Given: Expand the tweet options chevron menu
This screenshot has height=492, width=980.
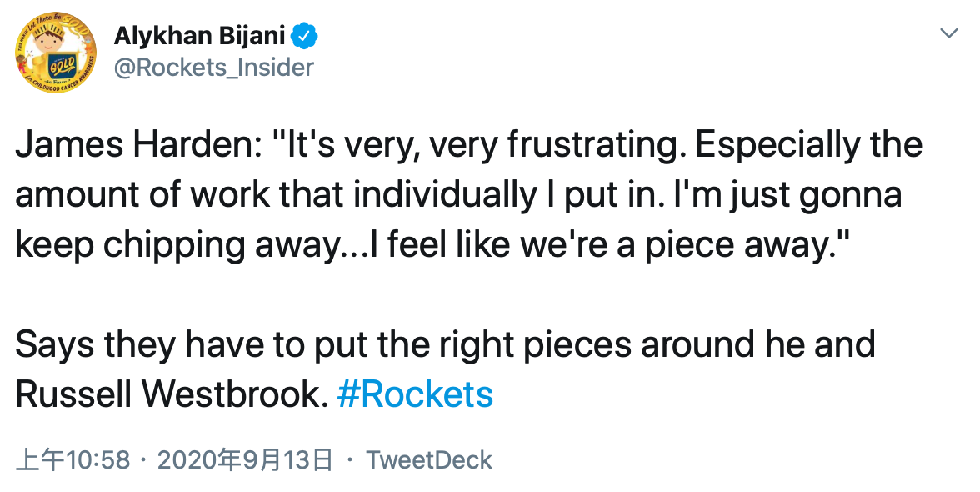Looking at the screenshot, I should pyautogui.click(x=948, y=33).
